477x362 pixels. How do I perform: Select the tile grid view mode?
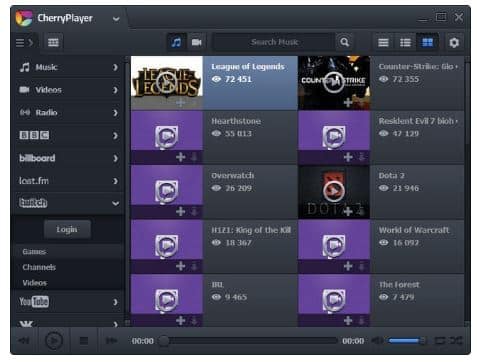point(427,42)
